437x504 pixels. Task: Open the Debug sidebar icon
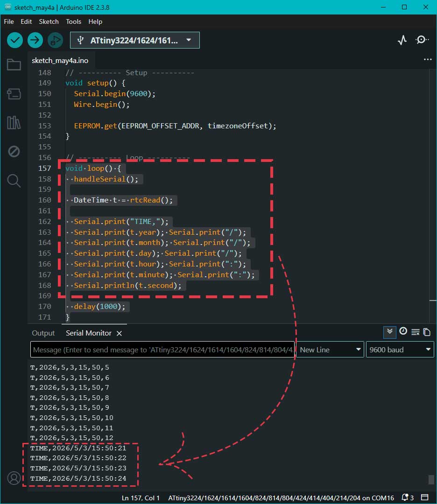pyautogui.click(x=14, y=151)
